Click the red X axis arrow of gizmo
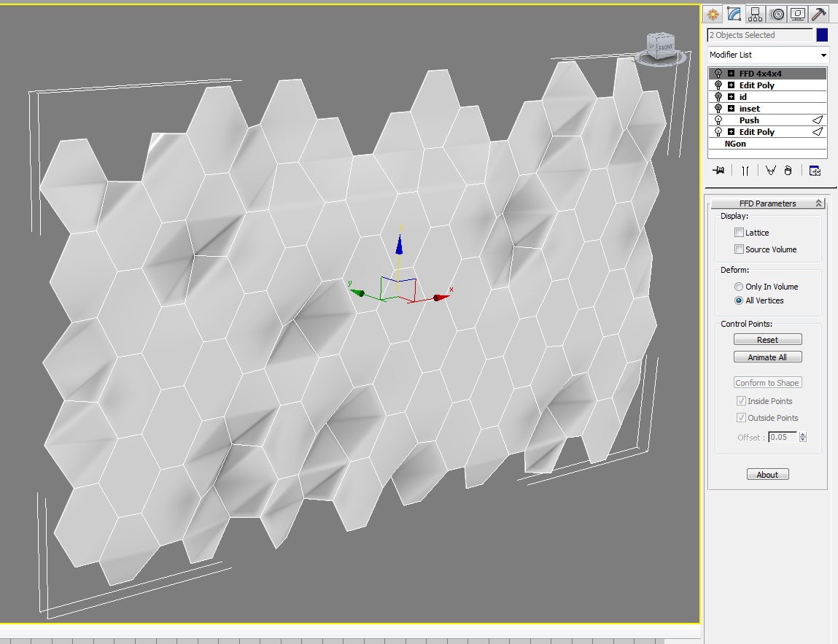 (x=441, y=297)
